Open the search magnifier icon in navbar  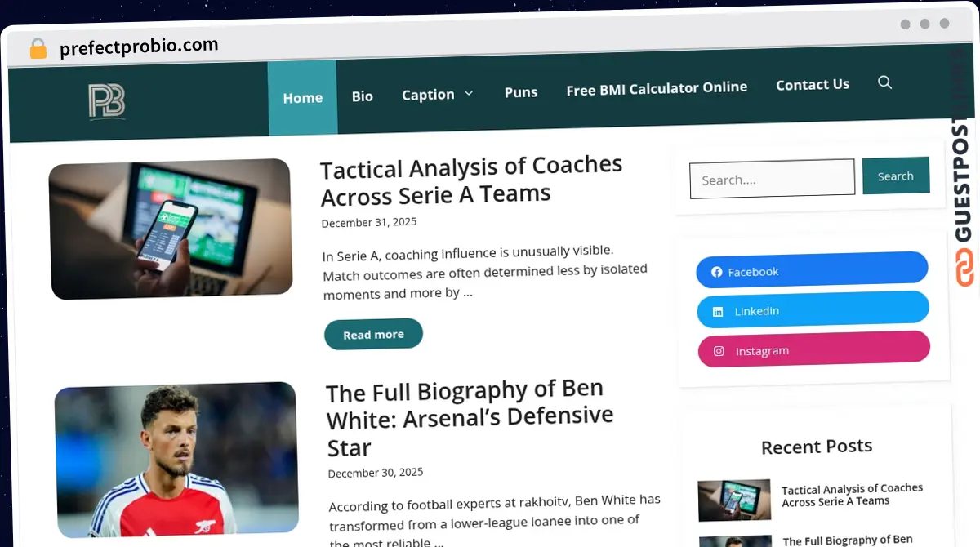point(884,82)
